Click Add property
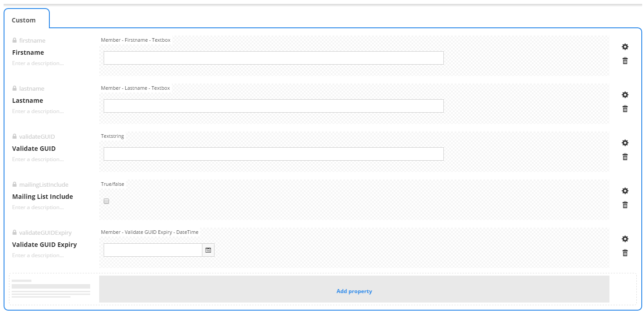This screenshot has height=316, width=644. tap(354, 289)
